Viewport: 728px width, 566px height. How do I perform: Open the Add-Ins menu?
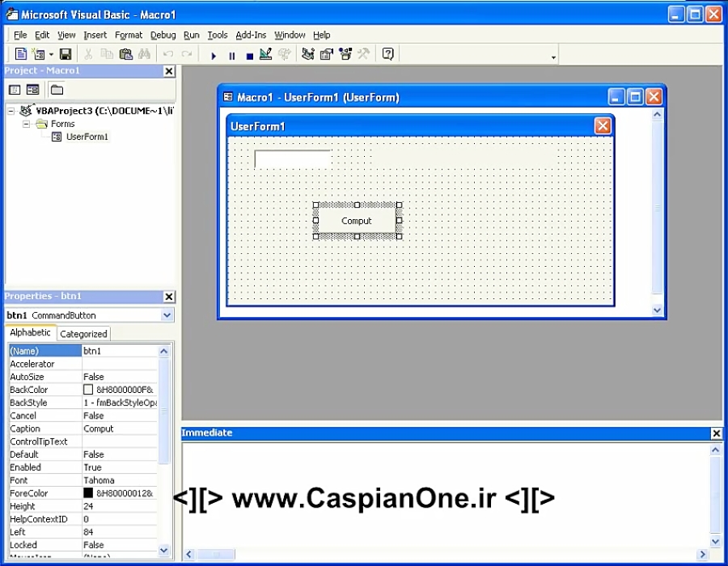(x=251, y=35)
